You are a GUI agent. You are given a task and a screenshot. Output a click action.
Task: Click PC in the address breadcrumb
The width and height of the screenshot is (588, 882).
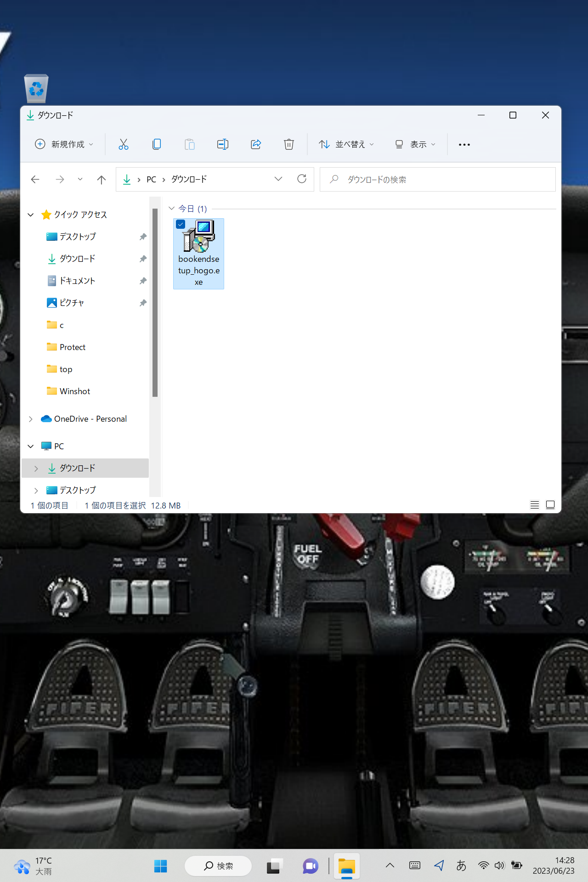[x=151, y=180]
